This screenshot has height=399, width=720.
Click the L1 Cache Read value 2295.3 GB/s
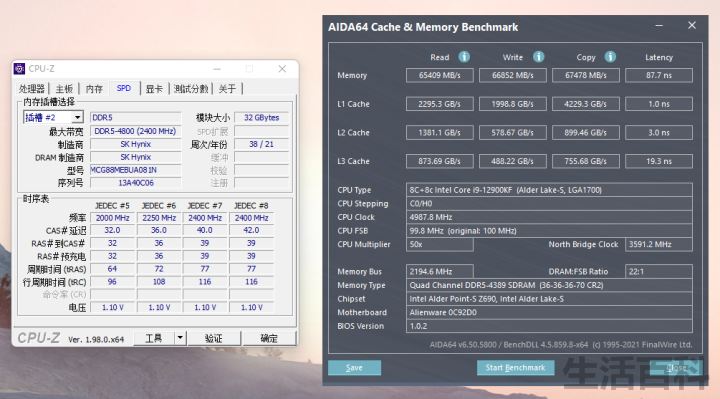(x=439, y=104)
